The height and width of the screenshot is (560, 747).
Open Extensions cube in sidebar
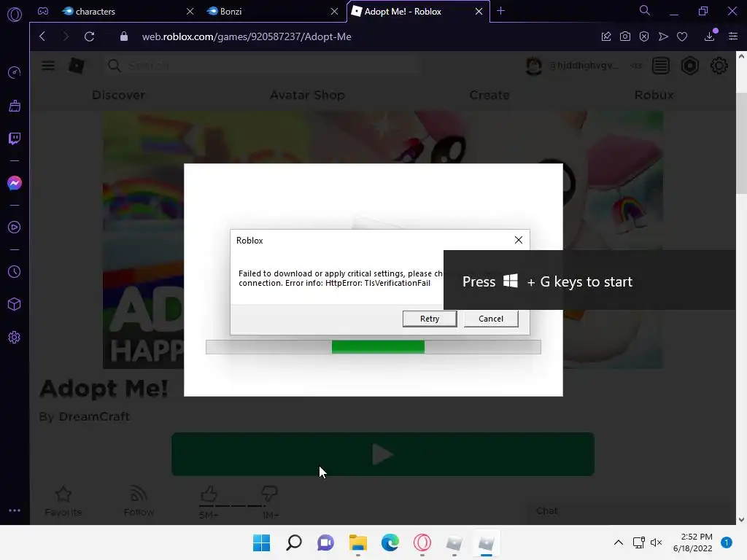(15, 304)
